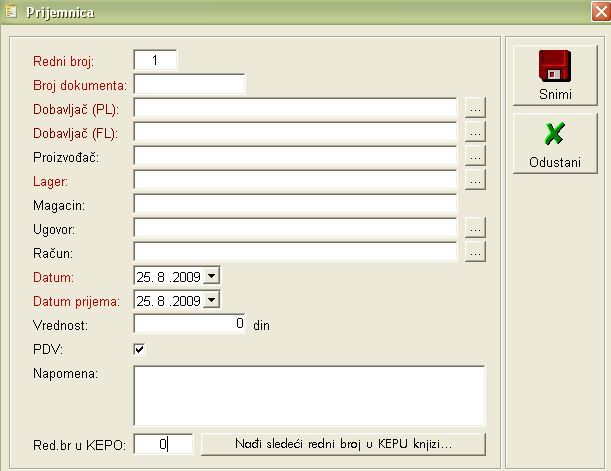The image size is (611, 471).
Task: Select the Vrednost amount field
Action: pyautogui.click(x=190, y=324)
